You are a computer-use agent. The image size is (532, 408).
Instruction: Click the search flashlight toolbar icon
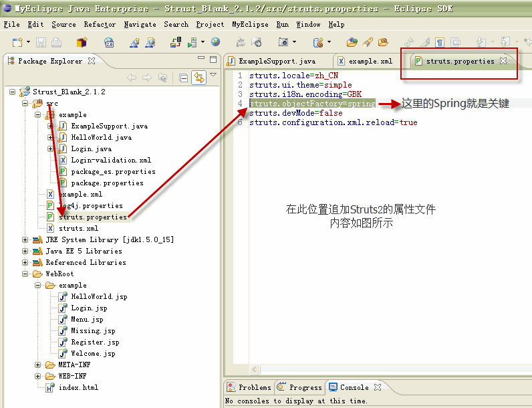[368, 42]
